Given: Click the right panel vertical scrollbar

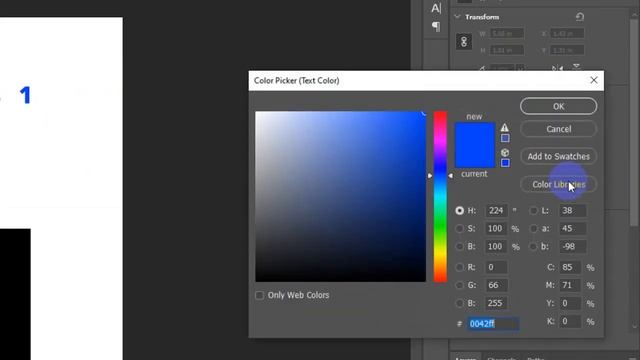Looking at the screenshot, I should tap(634, 122).
